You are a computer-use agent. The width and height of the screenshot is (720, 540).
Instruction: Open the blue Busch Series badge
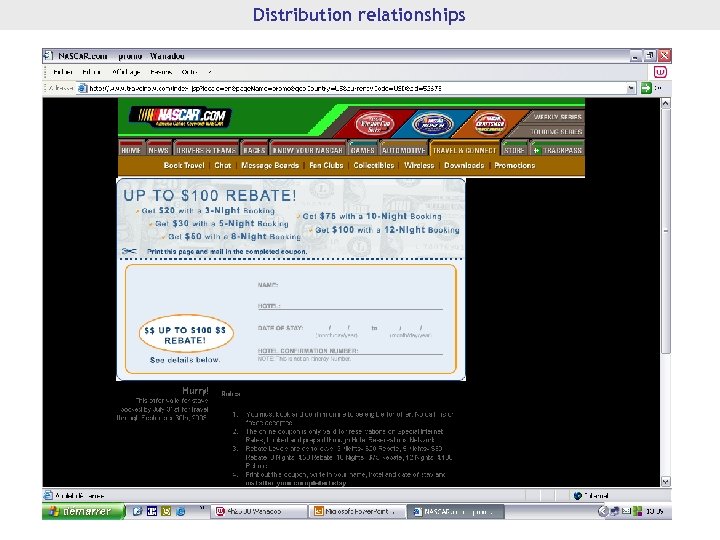pos(433,124)
